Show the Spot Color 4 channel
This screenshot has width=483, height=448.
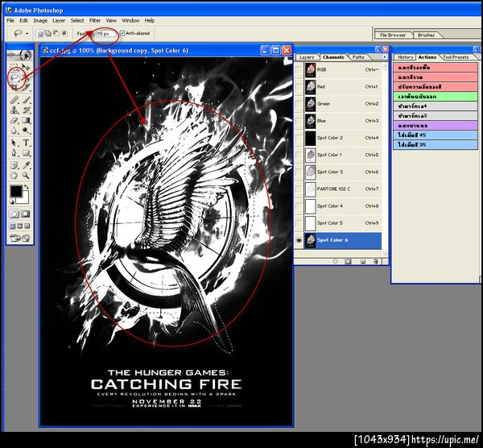299,206
